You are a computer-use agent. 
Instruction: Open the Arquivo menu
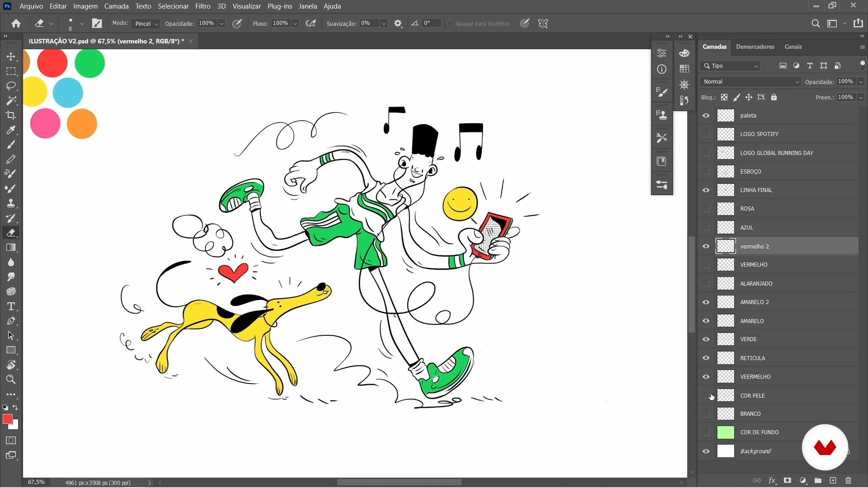[31, 6]
